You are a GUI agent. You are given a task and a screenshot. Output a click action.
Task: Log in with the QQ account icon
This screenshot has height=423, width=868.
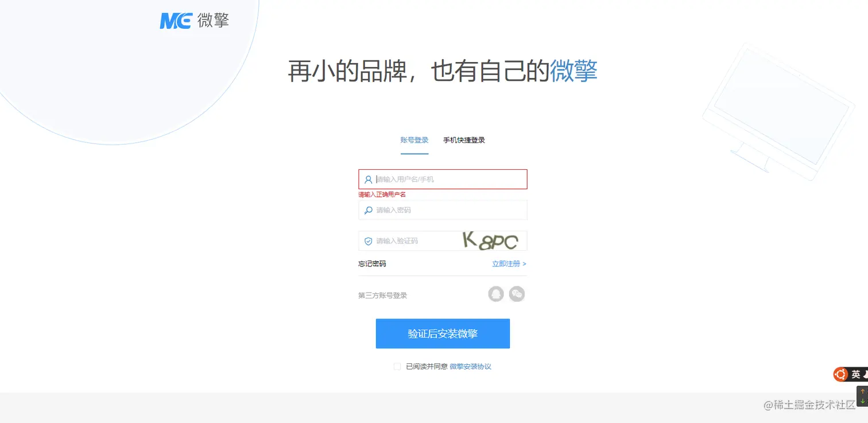496,294
